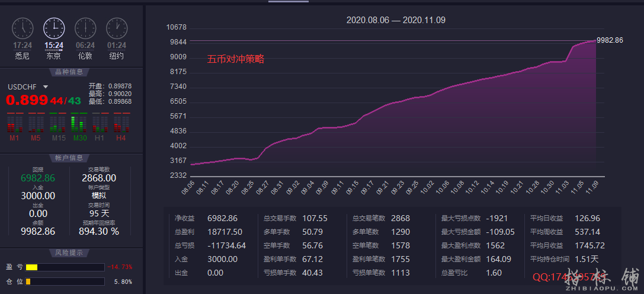
Task: Click the M30 timeframe signal bars
Action: click(x=79, y=124)
